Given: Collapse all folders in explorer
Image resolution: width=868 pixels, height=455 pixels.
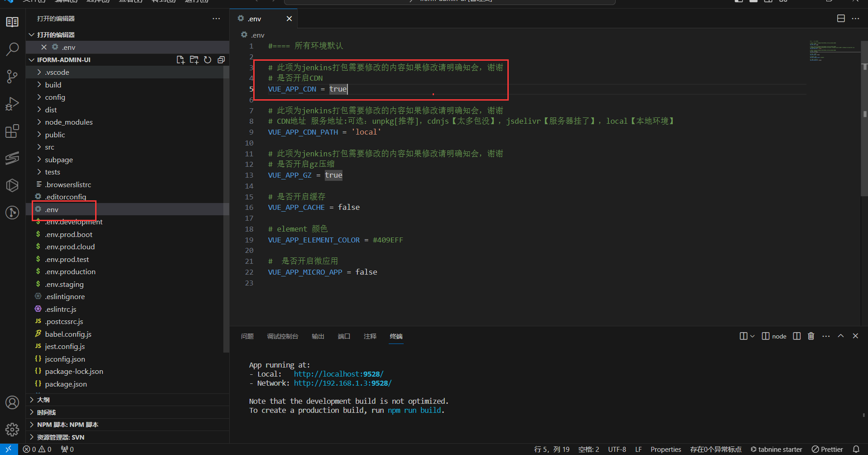Looking at the screenshot, I should click(x=221, y=60).
